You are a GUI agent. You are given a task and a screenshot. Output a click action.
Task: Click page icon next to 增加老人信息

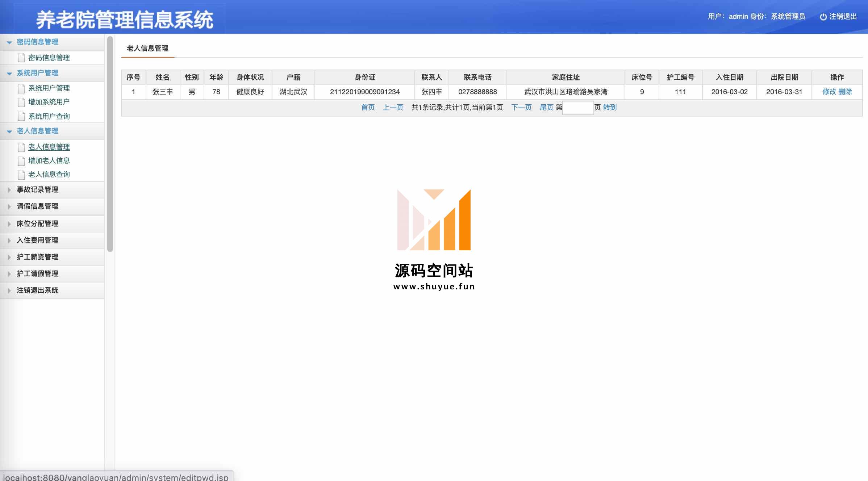21,160
